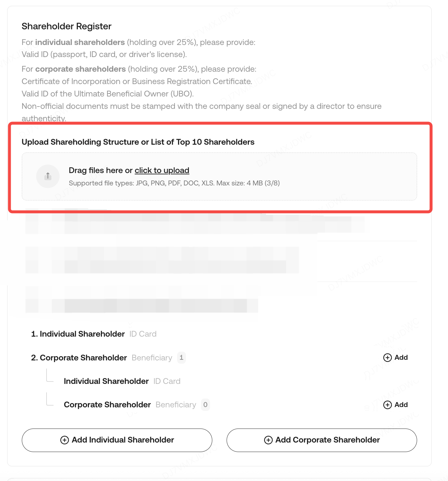Open file picker via 'click to upload' link

[162, 170]
